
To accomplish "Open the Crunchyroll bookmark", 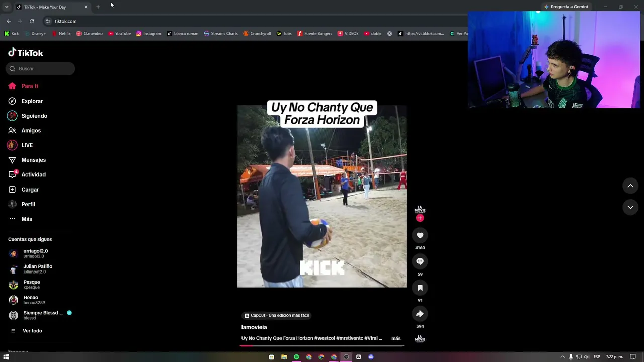I will (x=257, y=34).
